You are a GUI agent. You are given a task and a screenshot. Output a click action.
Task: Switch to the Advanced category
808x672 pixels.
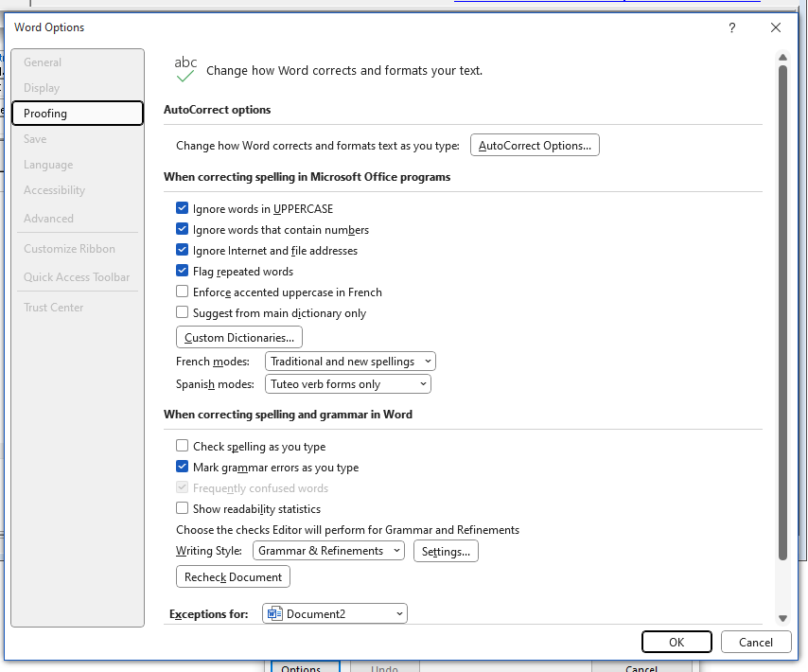(78, 219)
